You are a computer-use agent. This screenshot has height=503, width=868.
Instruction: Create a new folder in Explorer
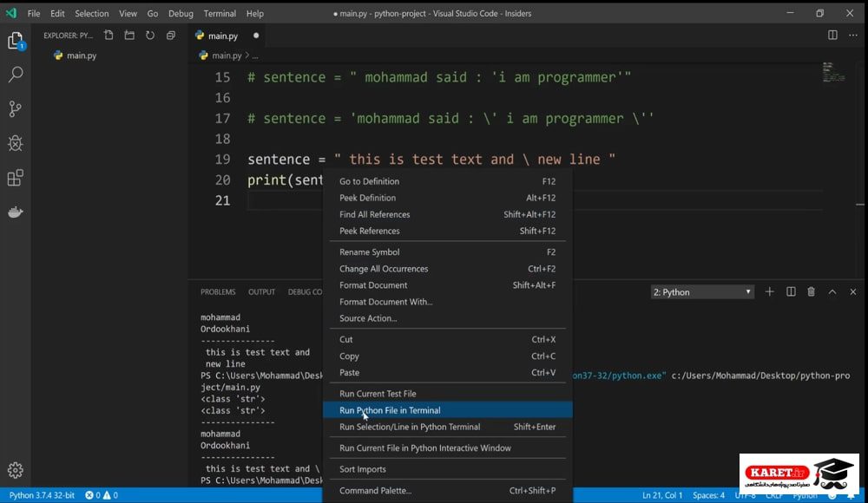pyautogui.click(x=129, y=36)
